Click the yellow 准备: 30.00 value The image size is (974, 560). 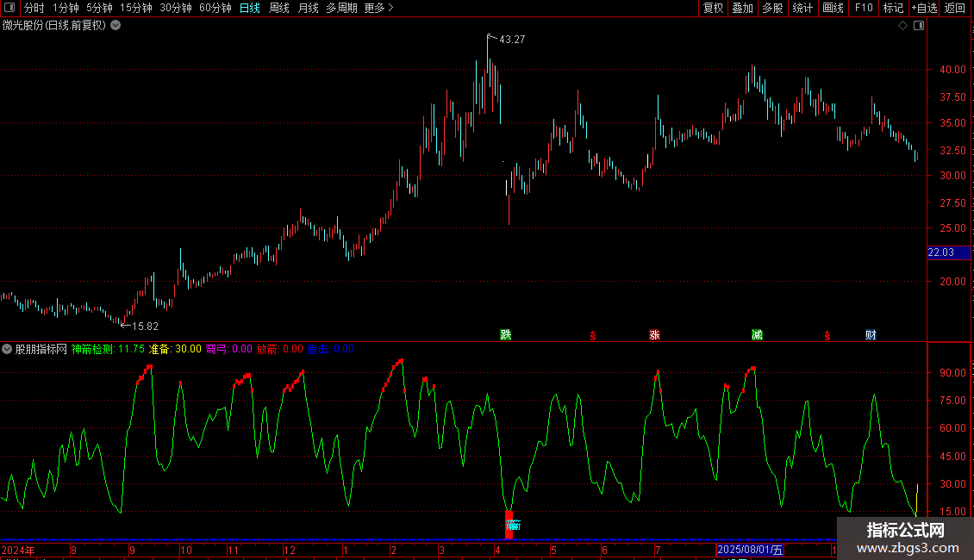tap(175, 349)
